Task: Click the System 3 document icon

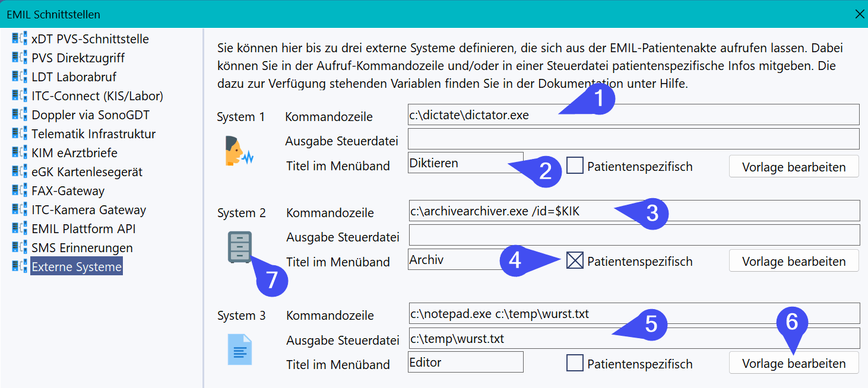Action: click(240, 349)
